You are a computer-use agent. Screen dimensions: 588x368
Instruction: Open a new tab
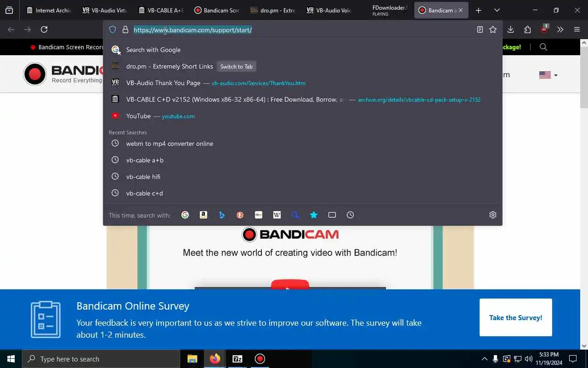pyautogui.click(x=478, y=10)
